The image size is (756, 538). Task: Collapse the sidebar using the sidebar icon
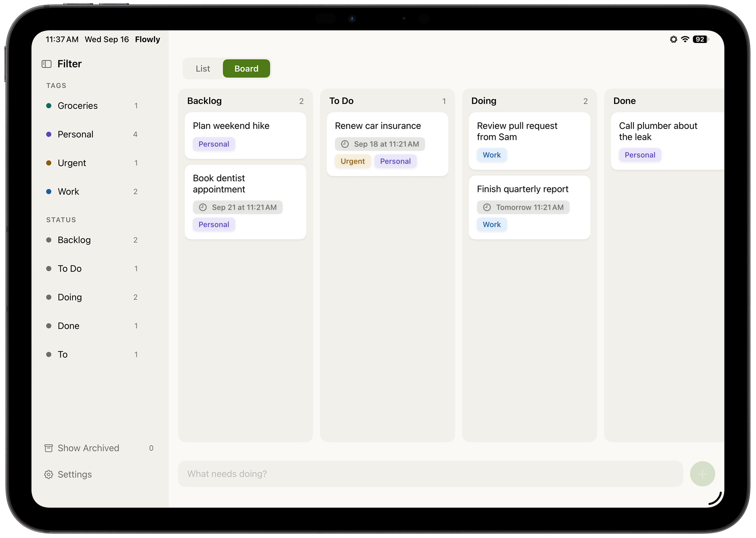pyautogui.click(x=46, y=64)
